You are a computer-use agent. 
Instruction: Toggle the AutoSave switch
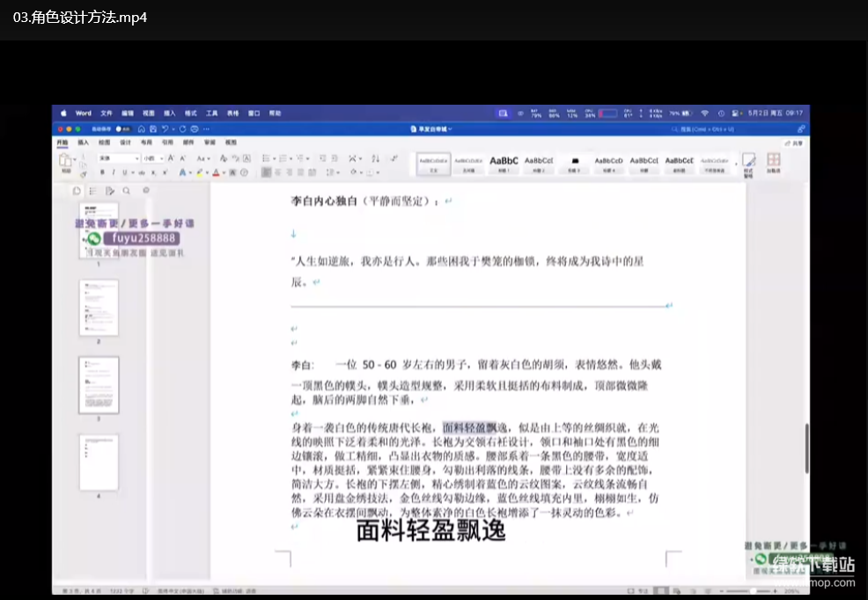tap(122, 128)
